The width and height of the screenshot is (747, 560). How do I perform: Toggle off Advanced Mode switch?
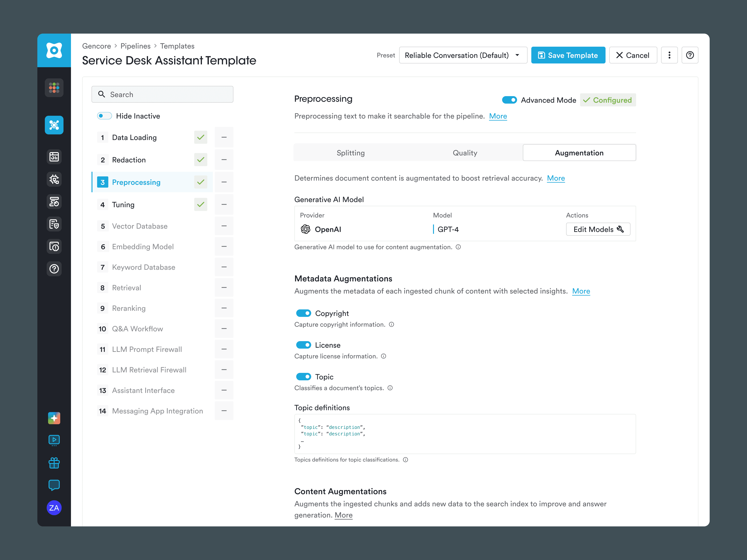click(510, 100)
